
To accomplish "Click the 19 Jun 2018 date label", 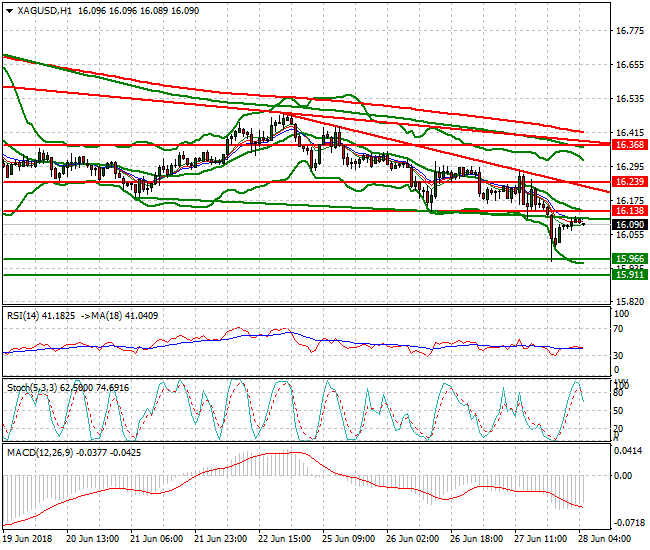I will [28, 539].
